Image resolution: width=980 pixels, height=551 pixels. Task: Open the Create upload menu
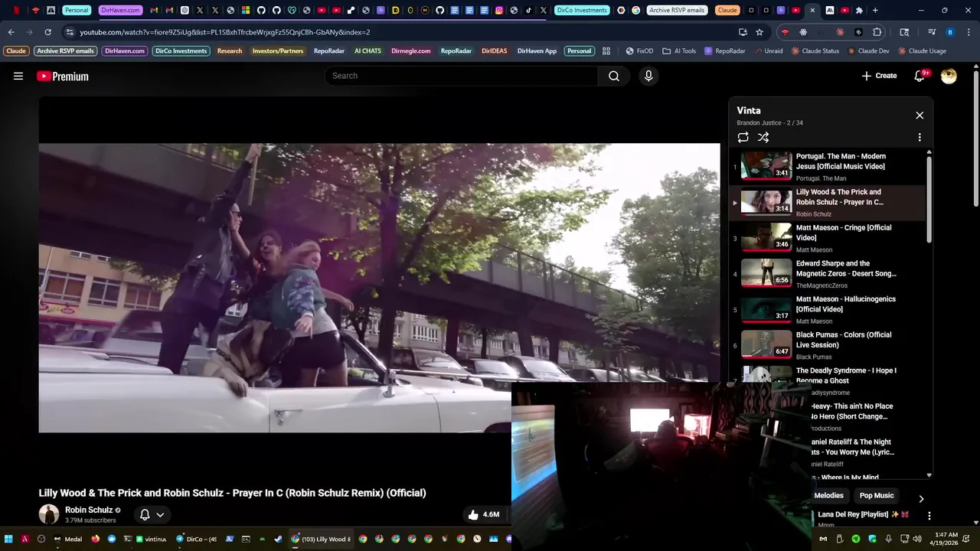879,76
